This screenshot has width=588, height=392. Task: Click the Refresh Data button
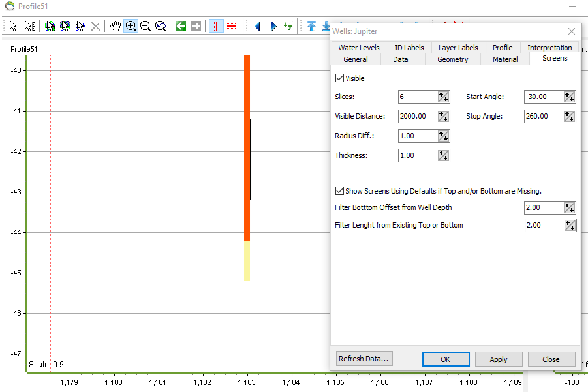coord(364,359)
